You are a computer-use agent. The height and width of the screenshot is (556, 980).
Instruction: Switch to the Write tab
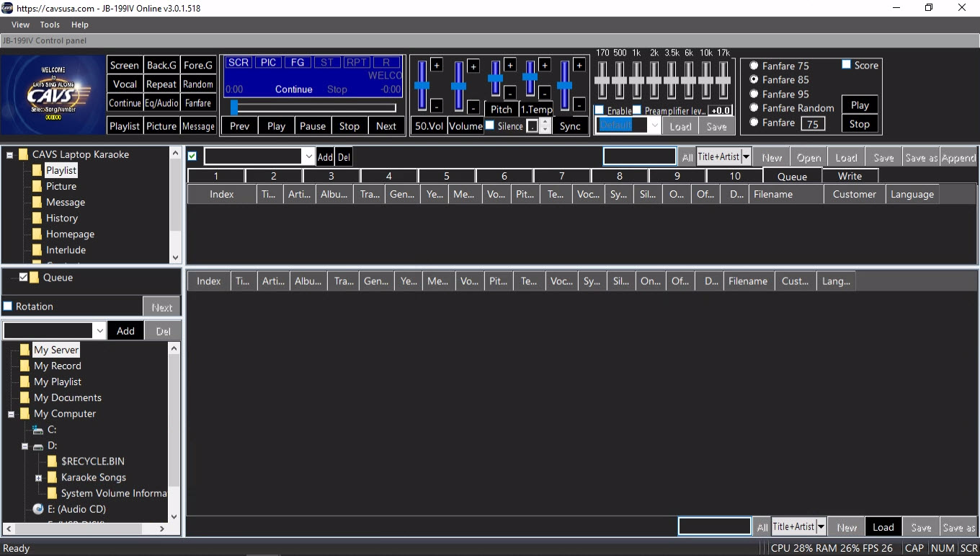pos(850,176)
